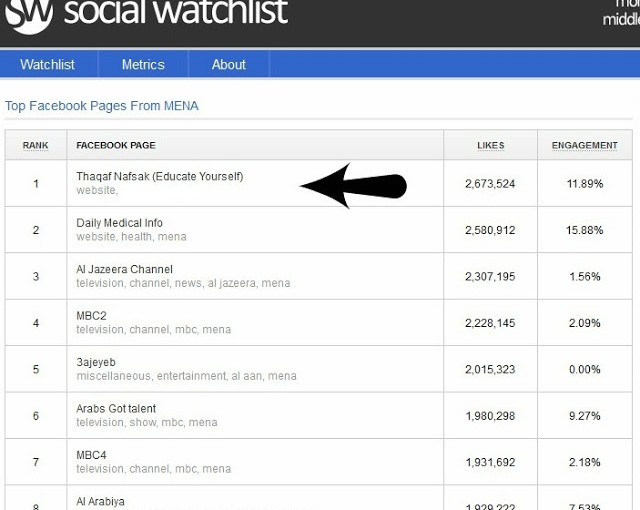The width and height of the screenshot is (640, 510).
Task: Click the RANK column header
Action: click(36, 145)
